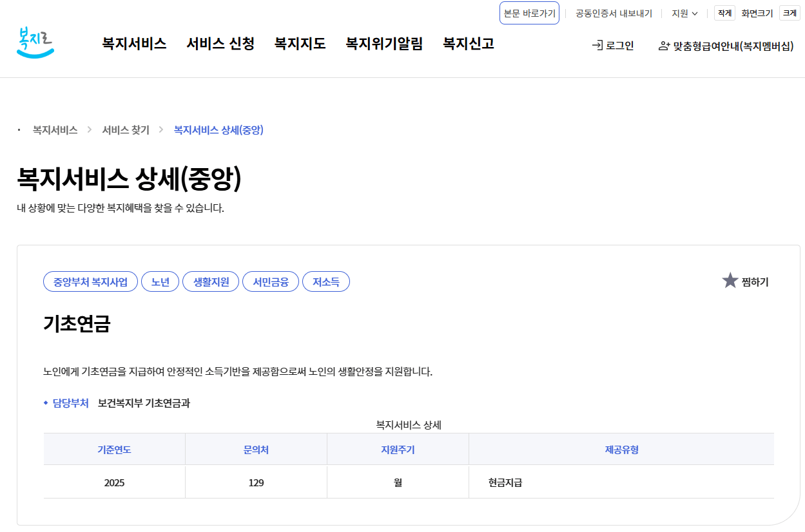The width and height of the screenshot is (805, 532).
Task: Select the 복지서비스 menu
Action: pos(133,43)
